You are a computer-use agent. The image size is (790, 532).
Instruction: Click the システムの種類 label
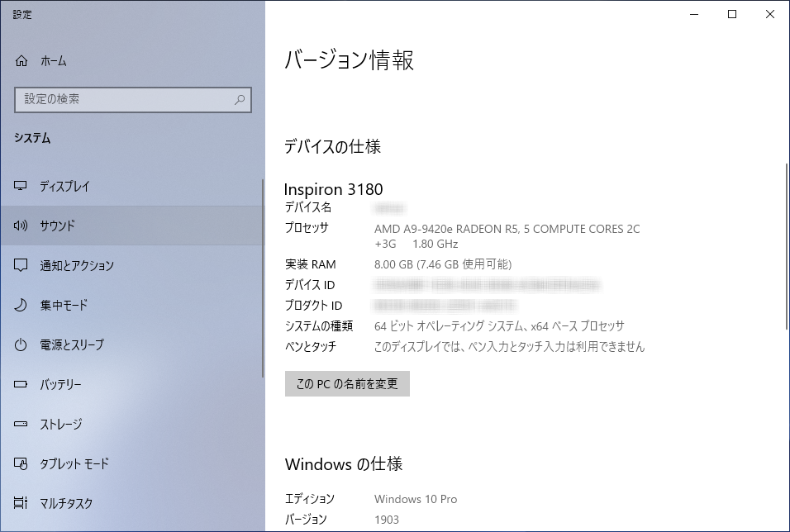(x=319, y=326)
